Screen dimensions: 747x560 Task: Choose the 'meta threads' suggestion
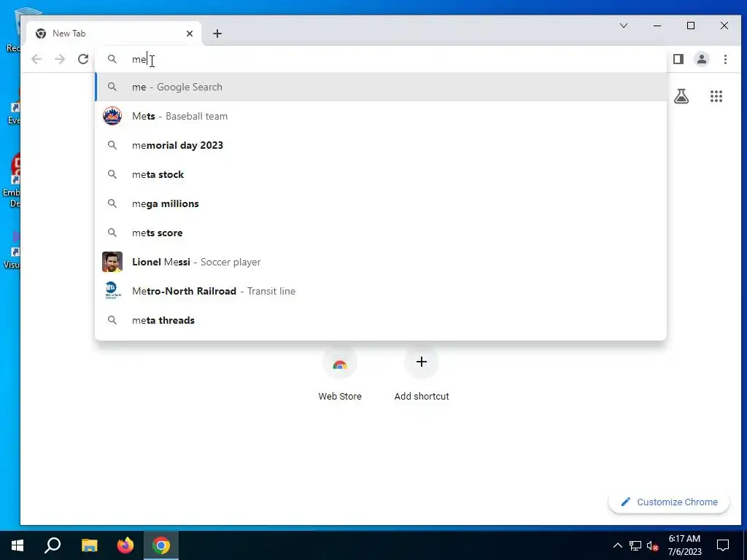[x=381, y=320]
